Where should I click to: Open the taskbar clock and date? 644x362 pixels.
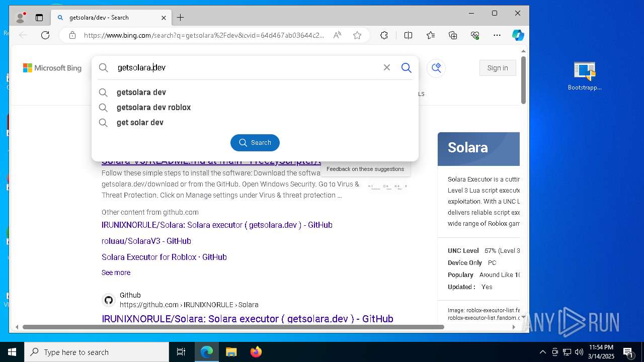click(601, 352)
